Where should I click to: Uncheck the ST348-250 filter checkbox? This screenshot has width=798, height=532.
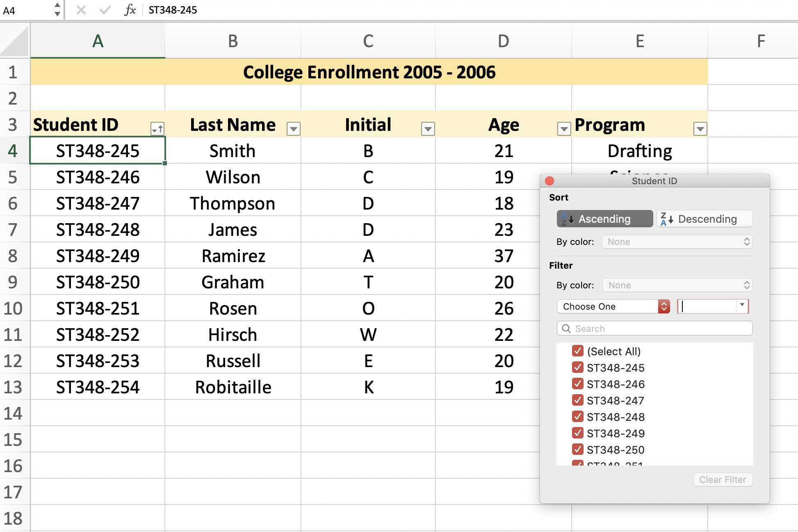pos(577,449)
